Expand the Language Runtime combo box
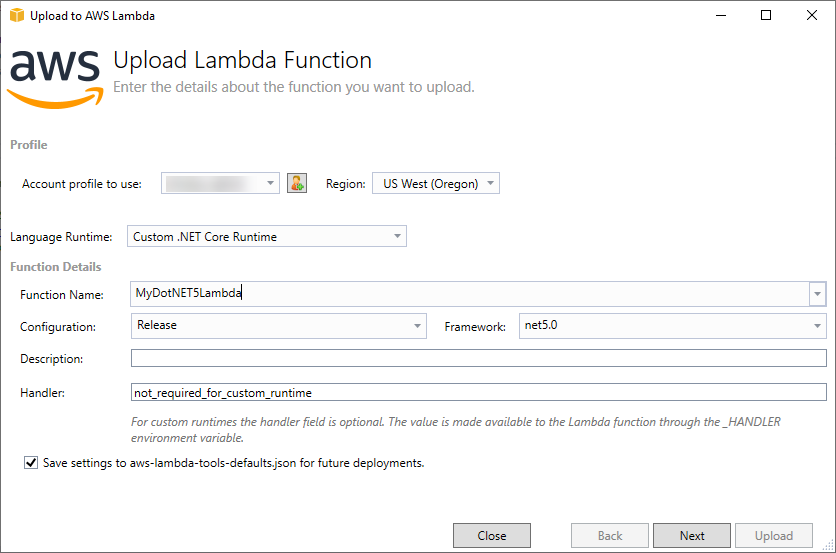The width and height of the screenshot is (836, 553). [x=267, y=236]
